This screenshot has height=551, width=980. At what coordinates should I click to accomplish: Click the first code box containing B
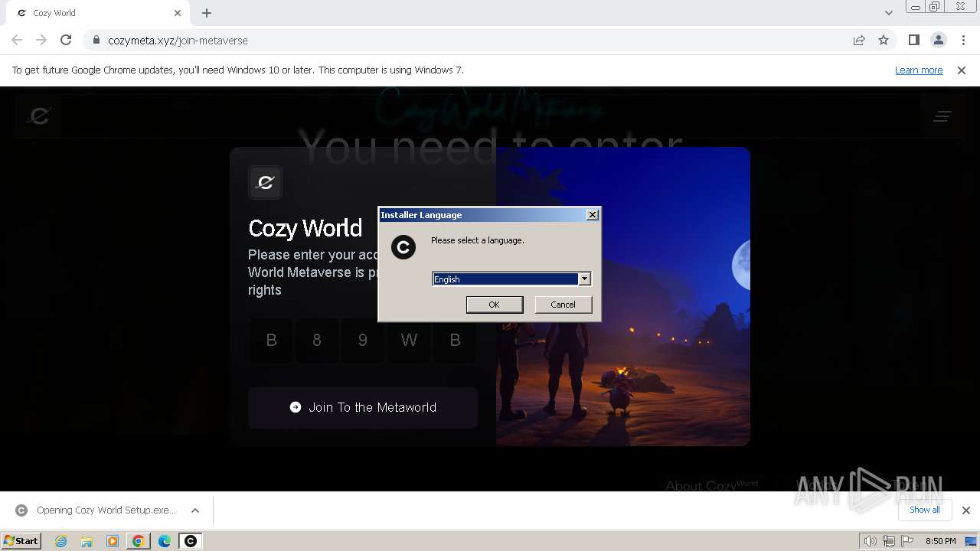[271, 340]
